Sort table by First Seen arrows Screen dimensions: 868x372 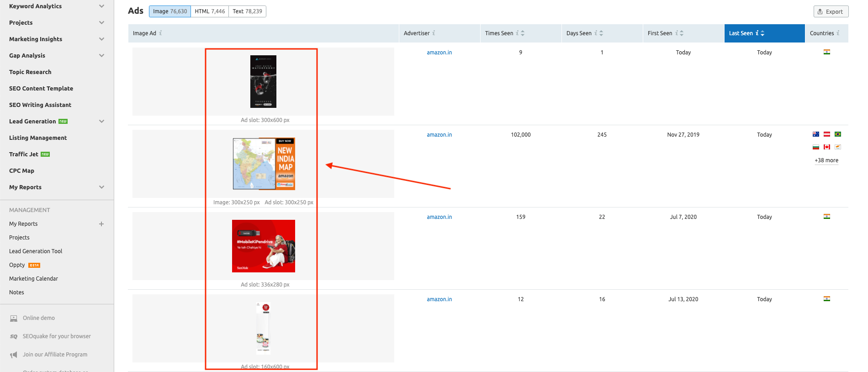(682, 33)
